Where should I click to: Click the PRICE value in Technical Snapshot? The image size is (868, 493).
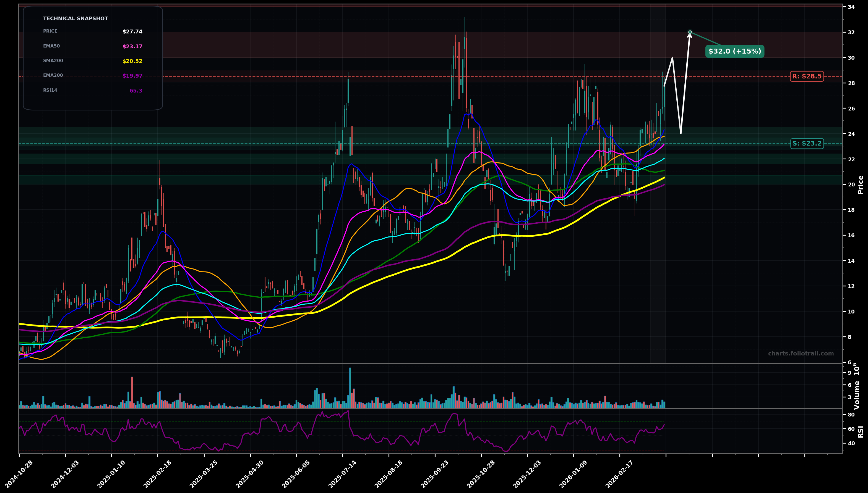point(132,32)
